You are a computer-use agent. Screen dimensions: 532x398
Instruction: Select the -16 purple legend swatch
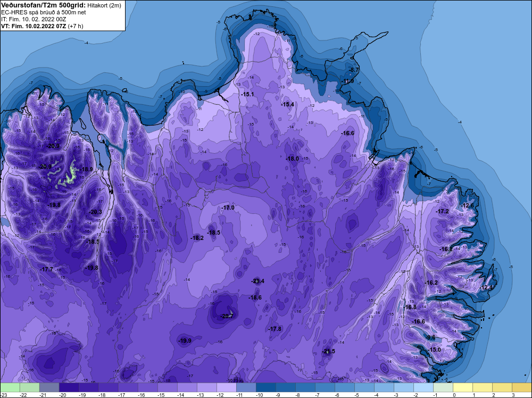click(147, 387)
